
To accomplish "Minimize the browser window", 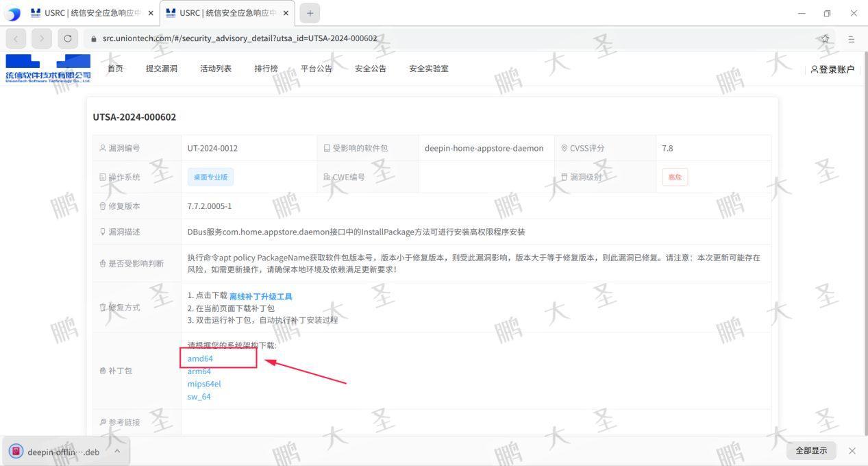I will 802,13.
